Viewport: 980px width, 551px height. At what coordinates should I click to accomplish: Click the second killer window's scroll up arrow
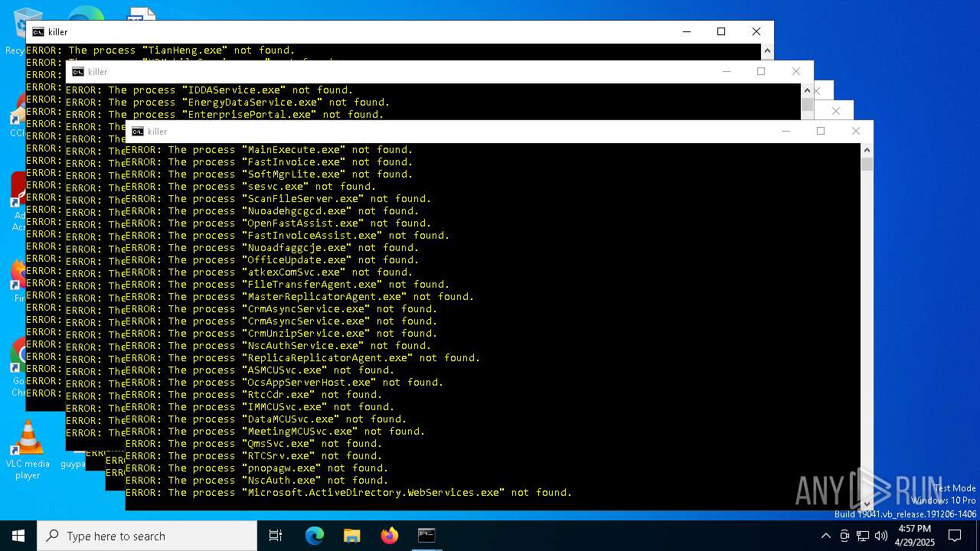807,90
